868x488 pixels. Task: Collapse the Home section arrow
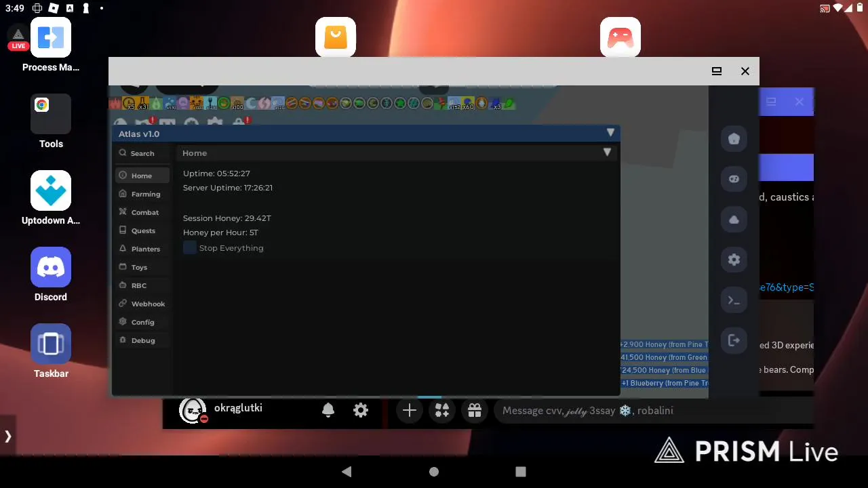coord(607,152)
